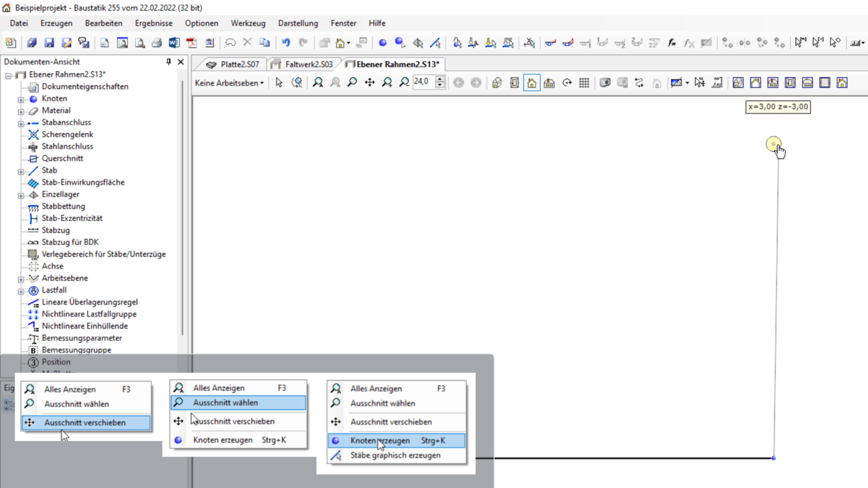Image resolution: width=868 pixels, height=488 pixels.
Task: Pin the Dokumenten-Ansicht panel
Action: (x=168, y=62)
